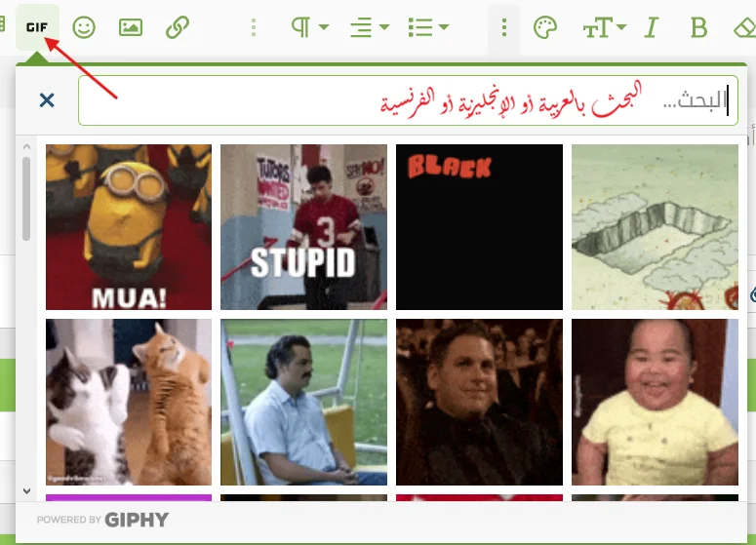Click scrollbar down arrow in GIF panel
Screen dimensions: 756x545
point(27,490)
